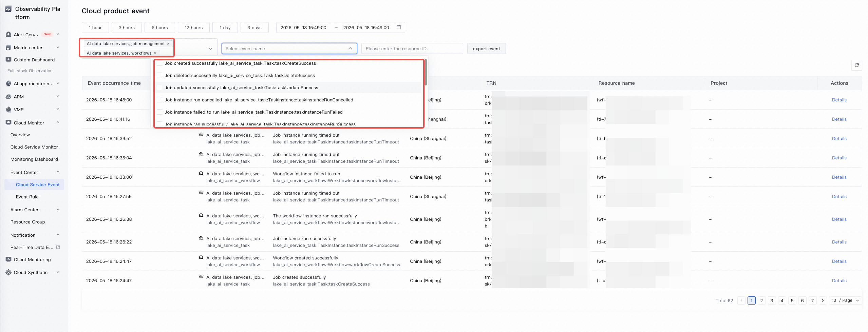Click the refresh icon above the table
868x332 pixels.
856,65
